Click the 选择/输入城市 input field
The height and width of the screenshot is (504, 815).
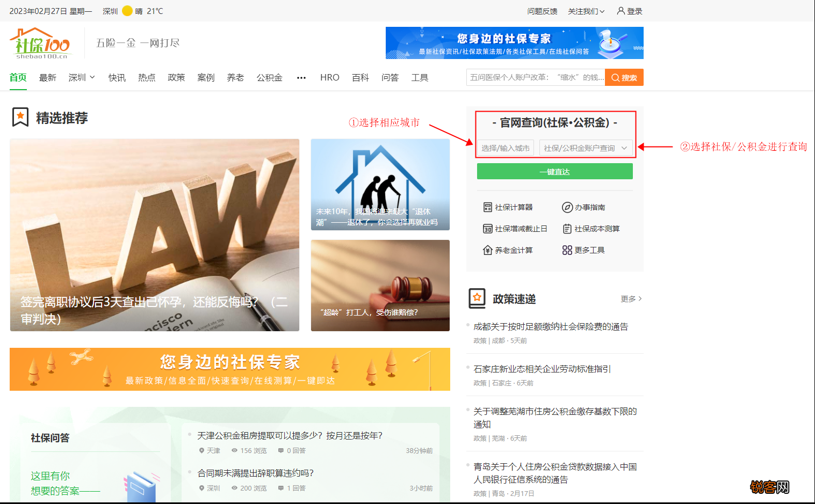[504, 148]
